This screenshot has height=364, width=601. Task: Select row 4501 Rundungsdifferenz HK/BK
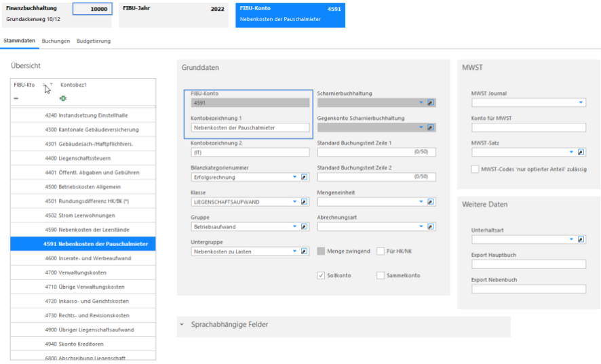point(83,201)
